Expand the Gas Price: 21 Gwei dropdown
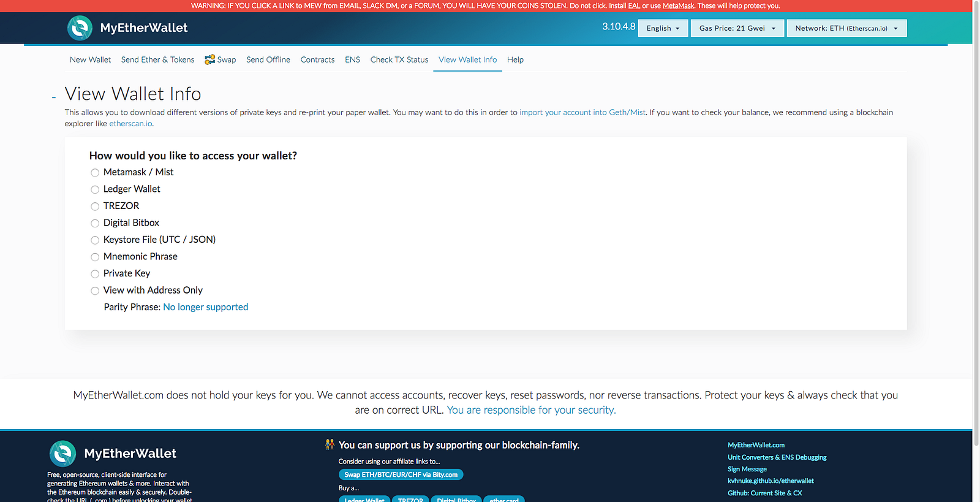This screenshot has height=502, width=980. pyautogui.click(x=737, y=28)
